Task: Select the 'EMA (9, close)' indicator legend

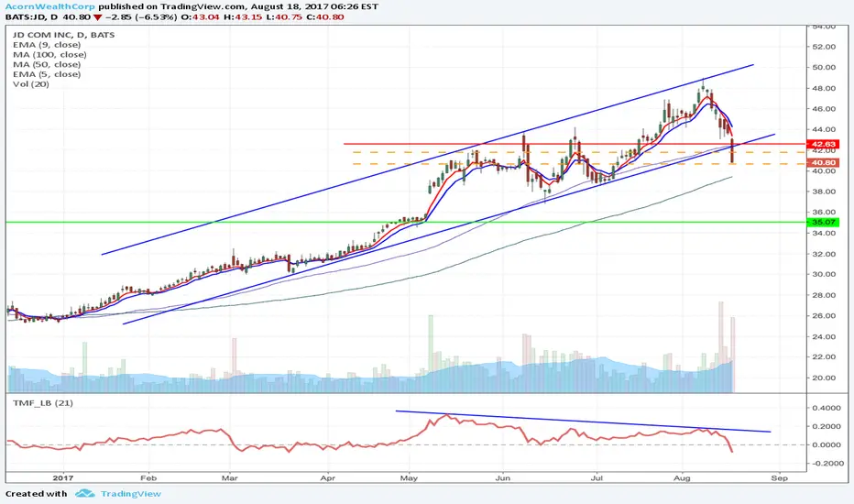Action: 47,45
